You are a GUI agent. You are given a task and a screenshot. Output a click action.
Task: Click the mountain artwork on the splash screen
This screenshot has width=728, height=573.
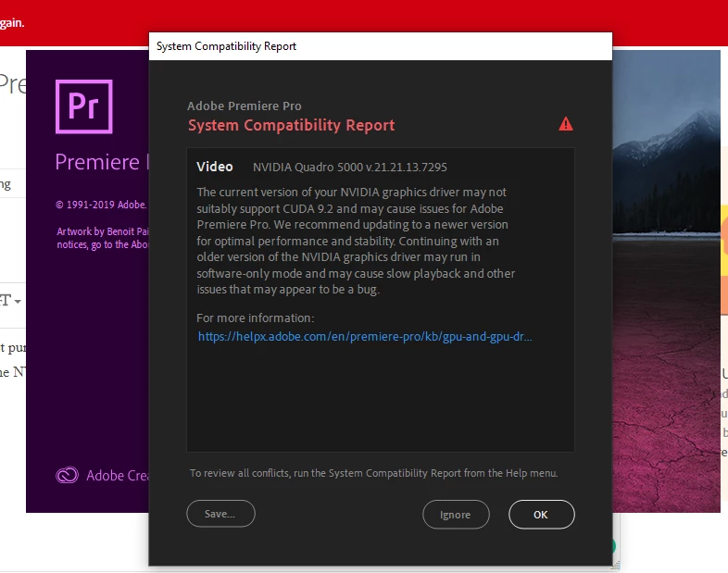click(666, 280)
